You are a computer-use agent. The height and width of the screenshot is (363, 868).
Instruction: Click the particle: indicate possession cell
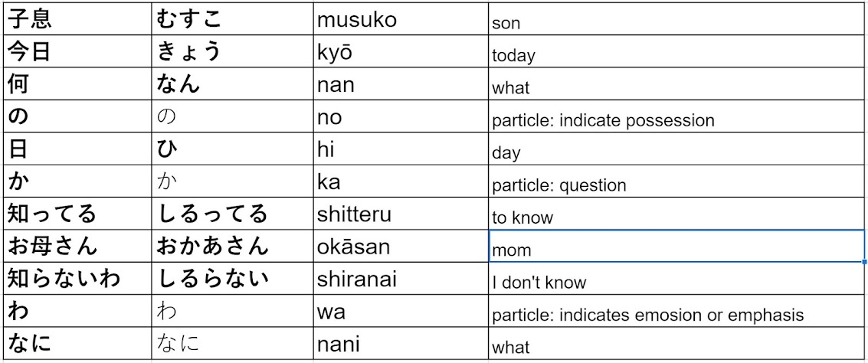[x=676, y=116]
